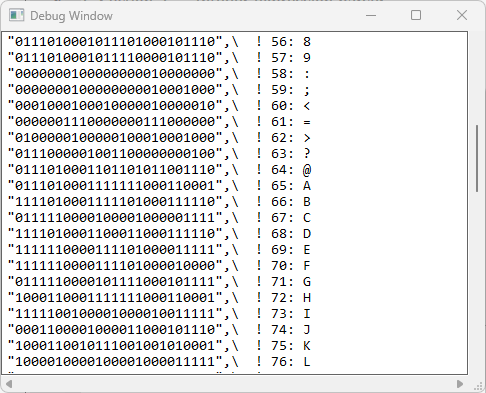Maximize the Debug Window
This screenshot has height=393, width=486.
(x=416, y=15)
